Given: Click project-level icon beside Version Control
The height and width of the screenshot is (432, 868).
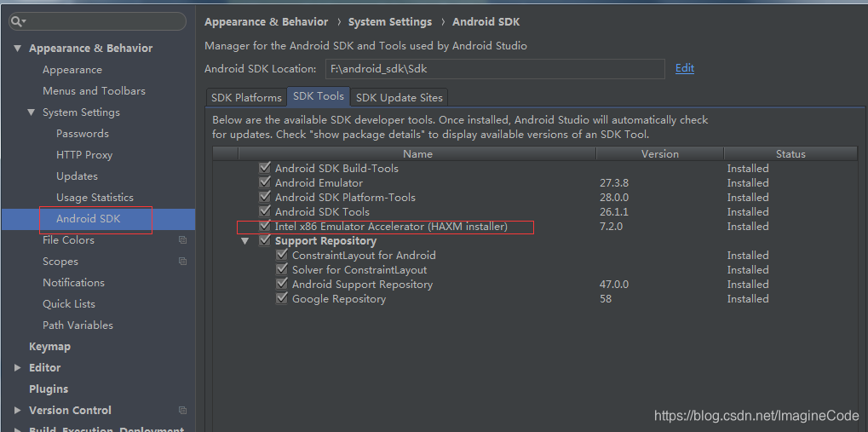Looking at the screenshot, I should pos(182,411).
